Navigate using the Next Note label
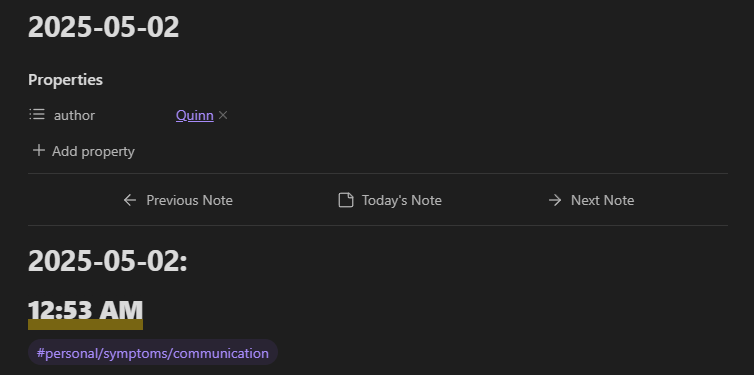 [603, 200]
